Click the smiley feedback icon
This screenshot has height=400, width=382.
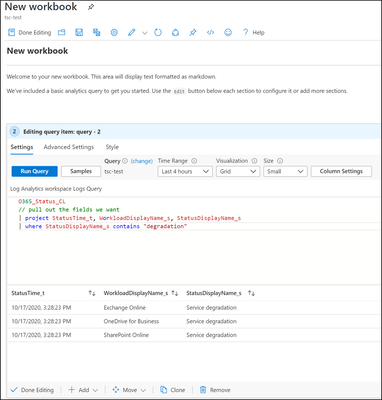(x=228, y=32)
